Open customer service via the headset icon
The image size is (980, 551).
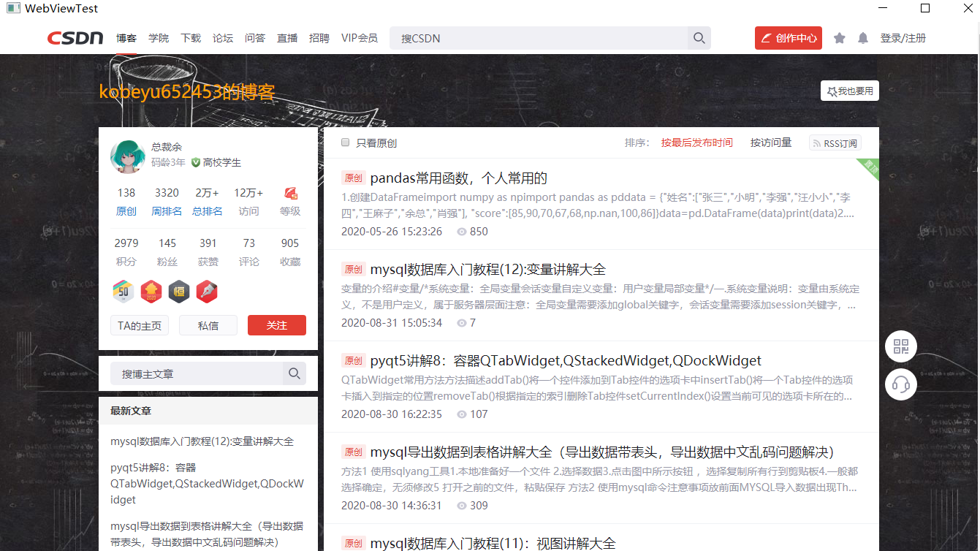[900, 384]
